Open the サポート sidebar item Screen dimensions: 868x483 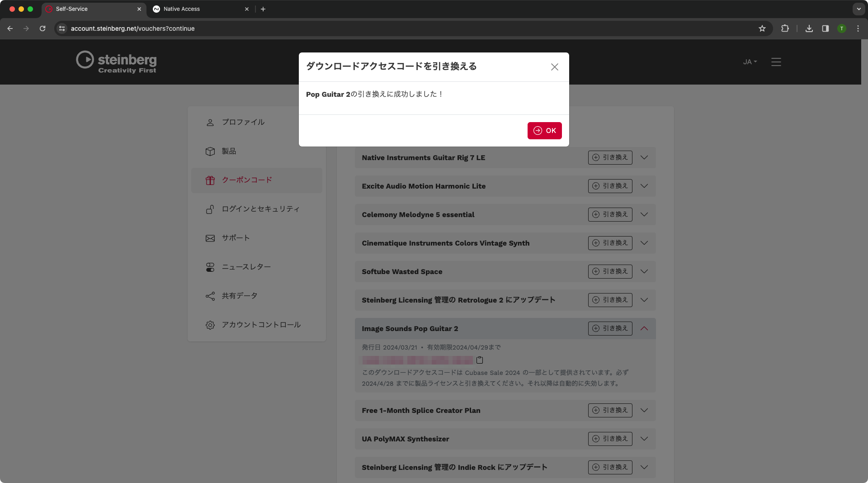pyautogui.click(x=257, y=238)
